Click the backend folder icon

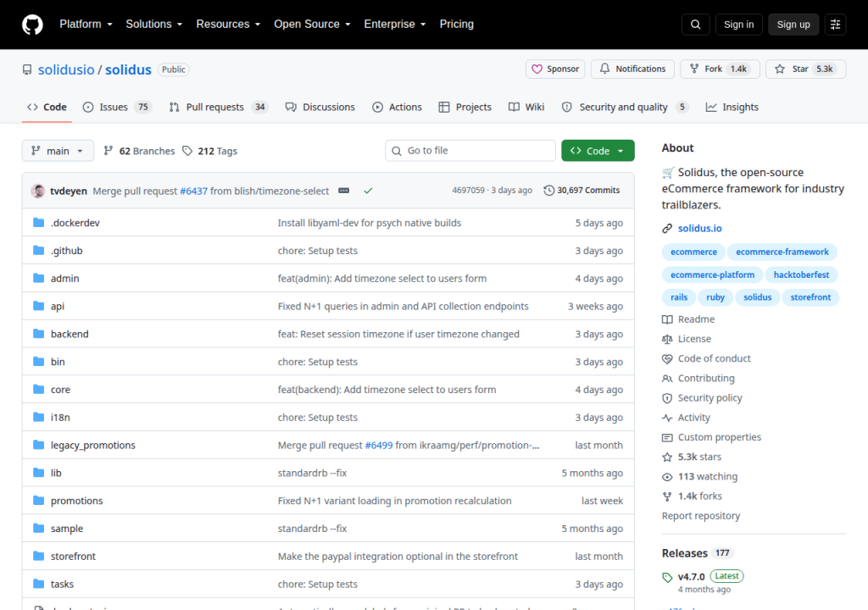[38, 333]
